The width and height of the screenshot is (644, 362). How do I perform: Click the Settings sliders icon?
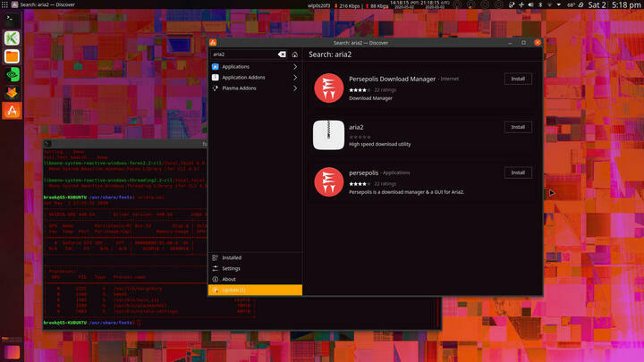pyautogui.click(x=216, y=268)
